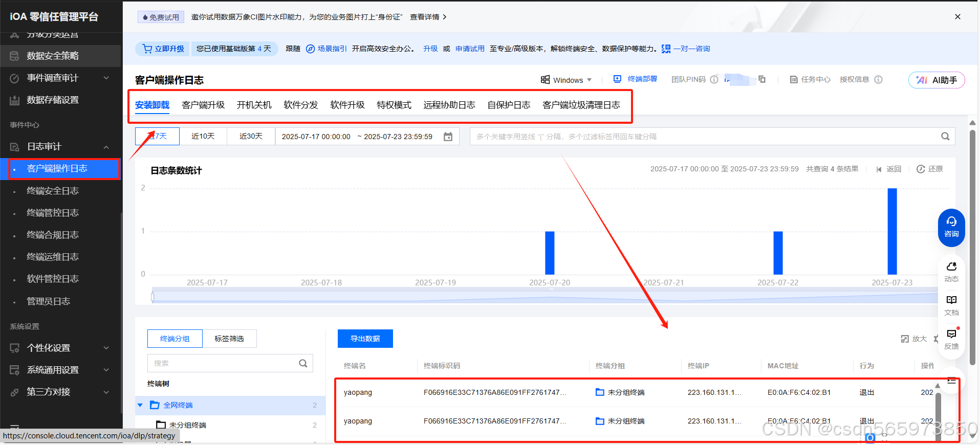Open one-on-one consultation link
The height and width of the screenshot is (445, 980).
pyautogui.click(x=686, y=49)
